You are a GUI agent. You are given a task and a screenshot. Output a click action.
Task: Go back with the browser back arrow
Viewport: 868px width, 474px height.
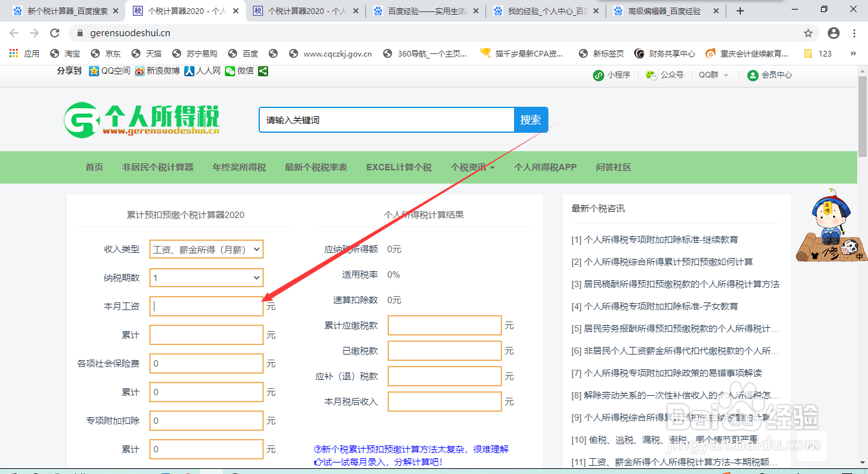click(14, 33)
